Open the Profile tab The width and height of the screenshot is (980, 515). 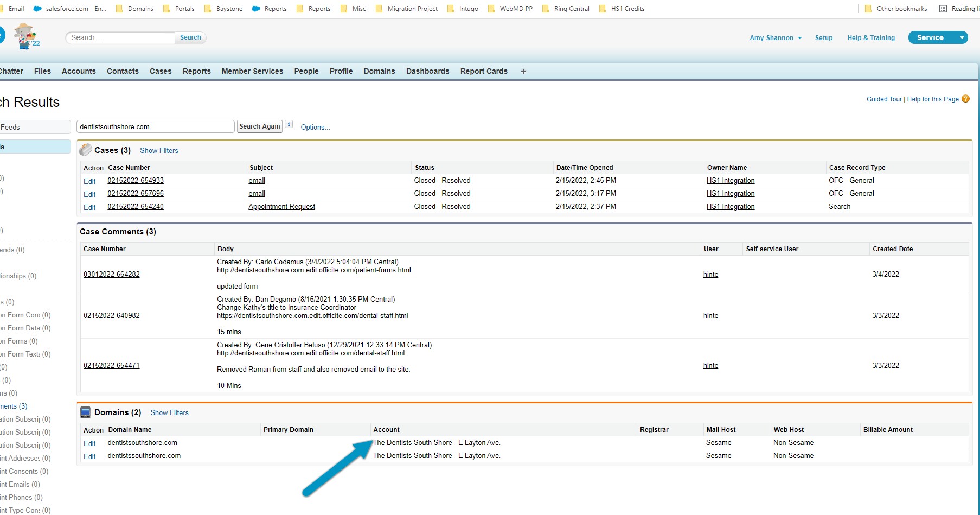[341, 71]
